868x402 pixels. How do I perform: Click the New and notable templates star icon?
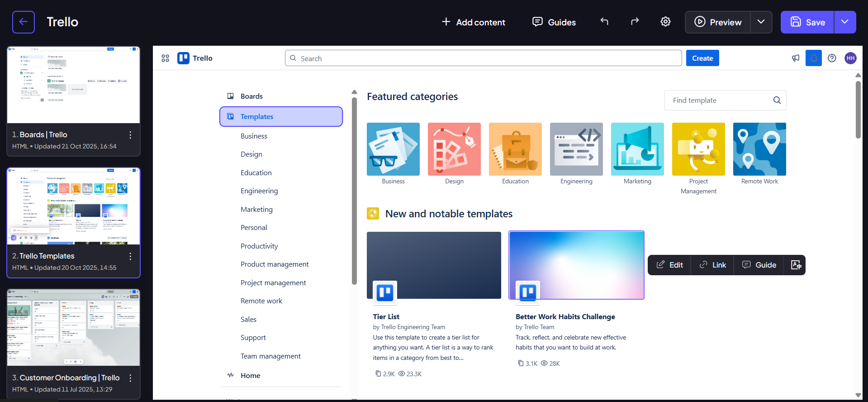coord(373,213)
